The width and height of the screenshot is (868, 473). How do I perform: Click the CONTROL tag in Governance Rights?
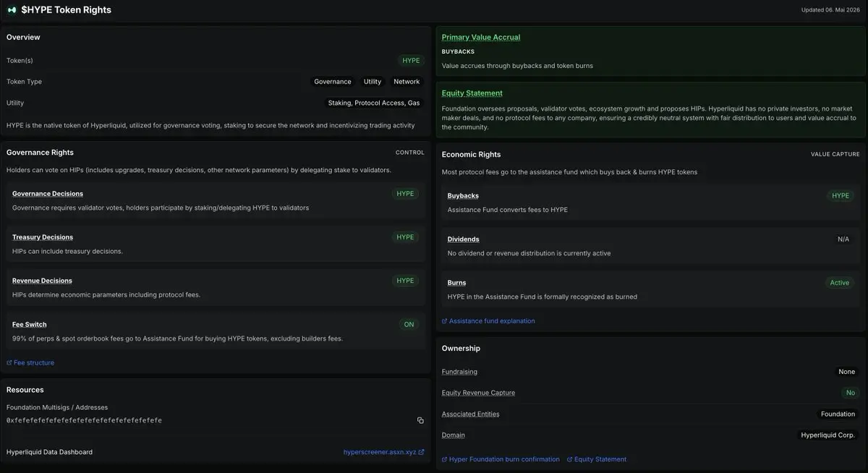pyautogui.click(x=410, y=153)
